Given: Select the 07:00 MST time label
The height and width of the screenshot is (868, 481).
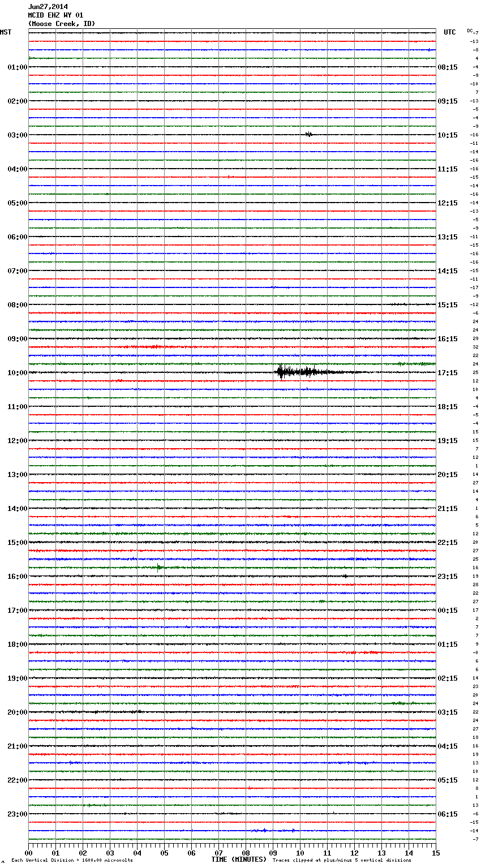Looking at the screenshot, I should (x=18, y=271).
